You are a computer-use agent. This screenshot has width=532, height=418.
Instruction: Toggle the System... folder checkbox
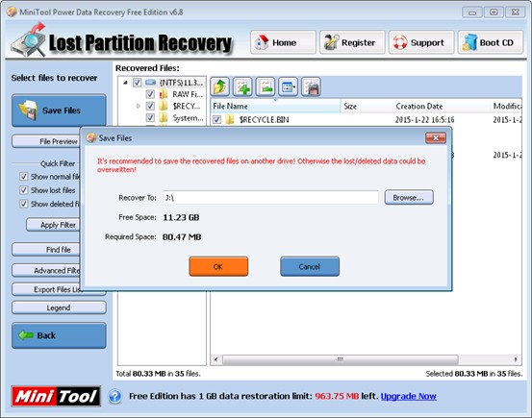(x=150, y=117)
